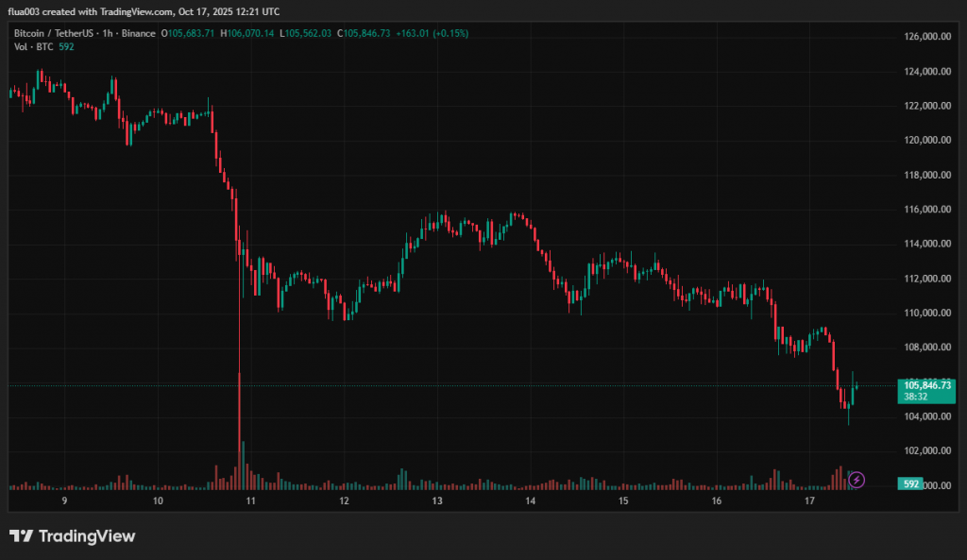
Task: Click the purple lightning bolt event icon
Action: pos(857,480)
